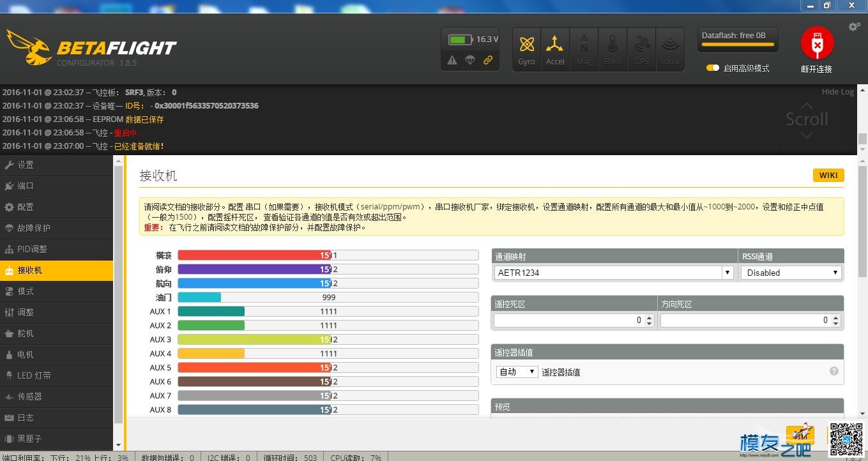Click the failsafe parachute icon

[x=470, y=60]
